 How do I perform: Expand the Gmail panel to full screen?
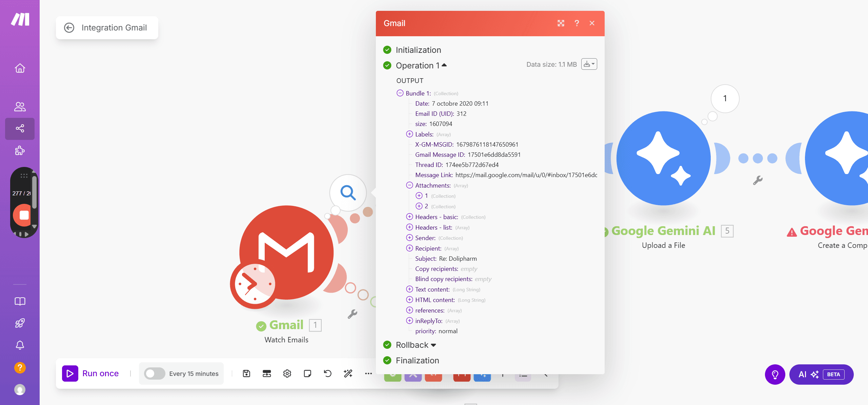tap(561, 23)
